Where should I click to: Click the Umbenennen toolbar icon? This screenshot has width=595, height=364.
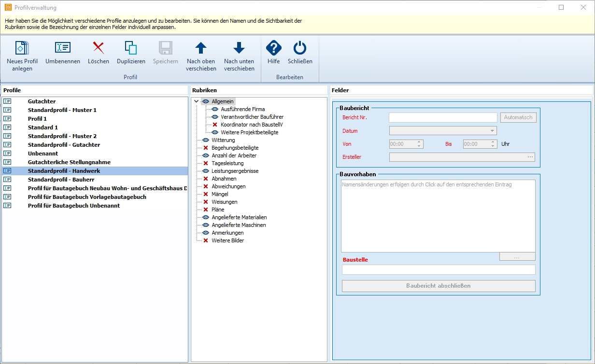tap(63, 48)
